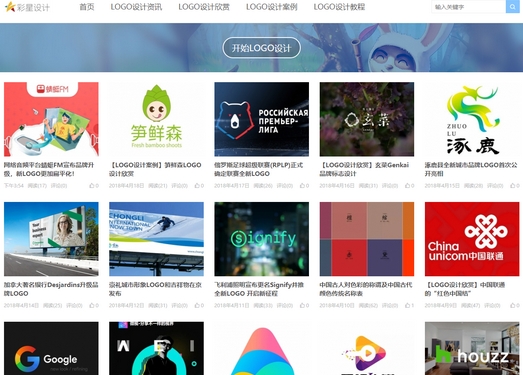The width and height of the screenshot is (523, 375).
Task: Open the houzz interior thumbnail
Action: (472, 348)
